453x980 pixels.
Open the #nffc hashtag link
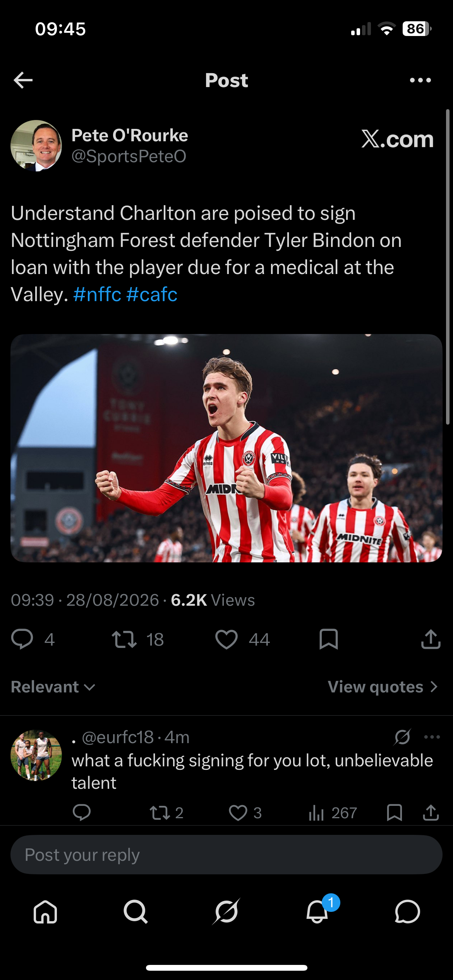97,295
